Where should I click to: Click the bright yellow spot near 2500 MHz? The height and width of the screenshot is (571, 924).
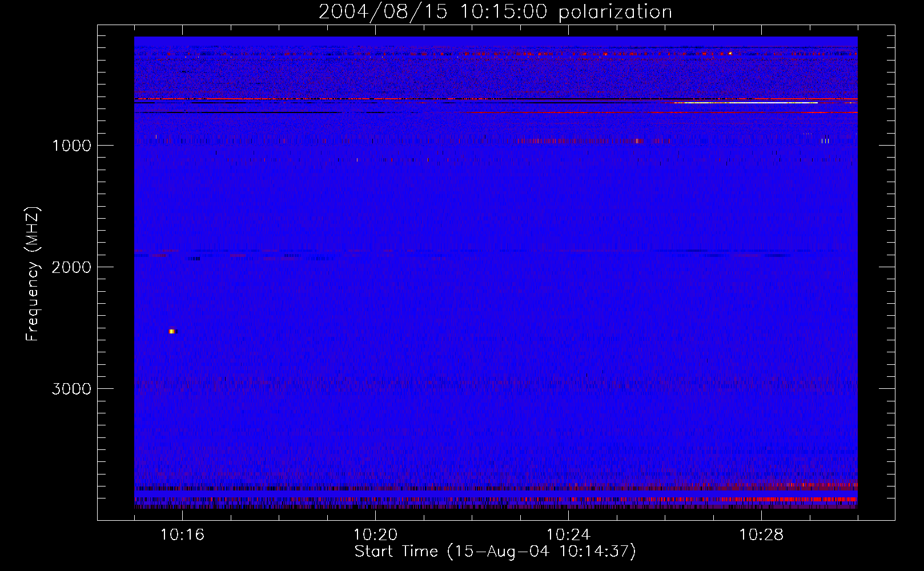172,331
